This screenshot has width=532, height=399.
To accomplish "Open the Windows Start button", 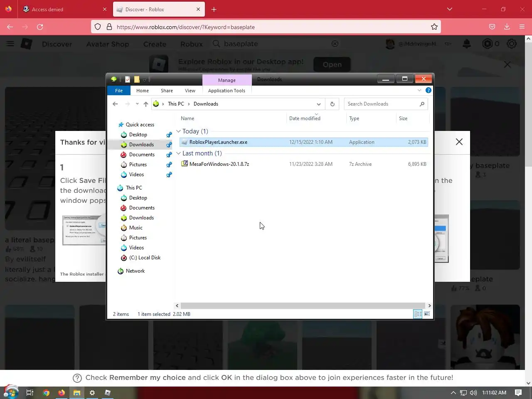I will pyautogui.click(x=11, y=392).
